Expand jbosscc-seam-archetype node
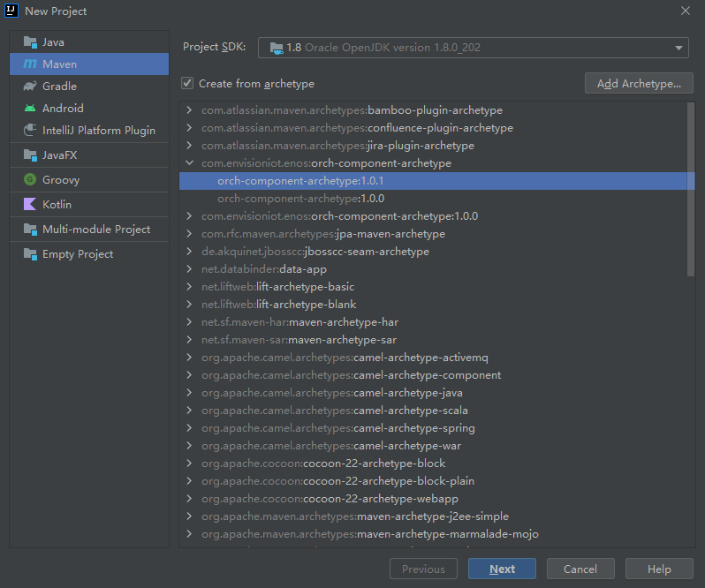 point(189,252)
